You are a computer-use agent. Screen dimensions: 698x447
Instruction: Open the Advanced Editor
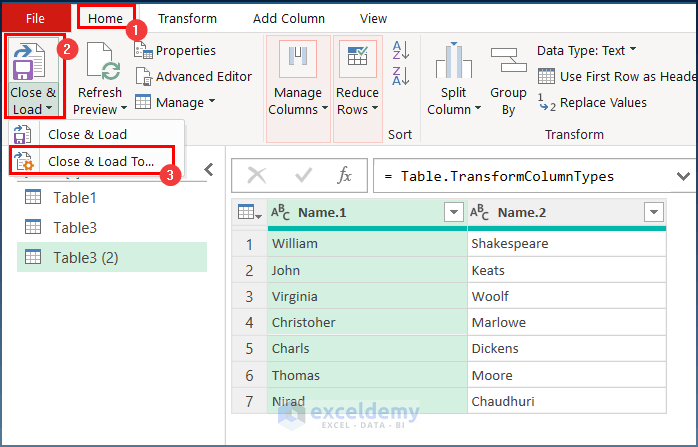(x=194, y=76)
